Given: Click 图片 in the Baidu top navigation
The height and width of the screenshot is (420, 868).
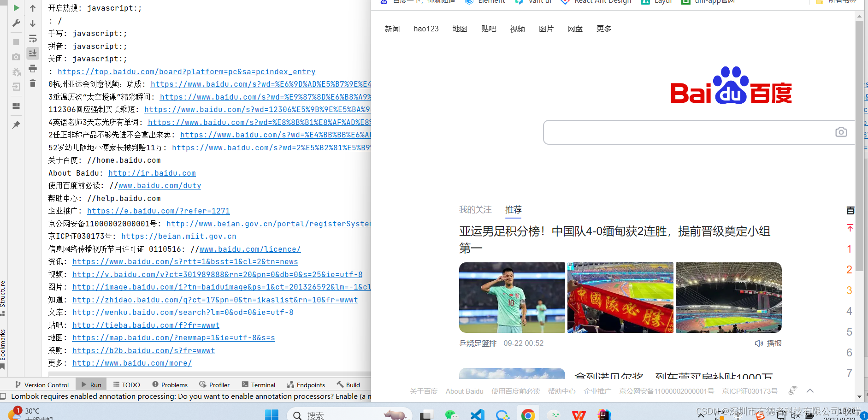Looking at the screenshot, I should (546, 29).
